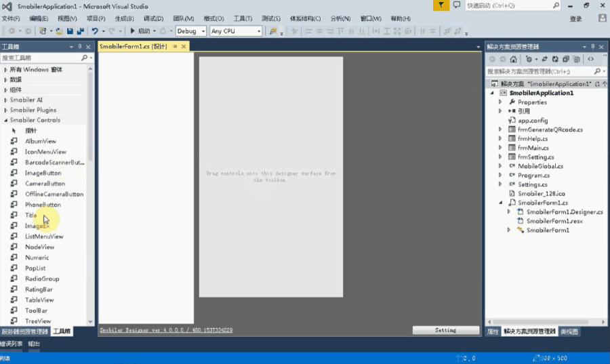Select the IconMenuView control in toolbox
Screen dimensions: 610x364
coord(45,152)
